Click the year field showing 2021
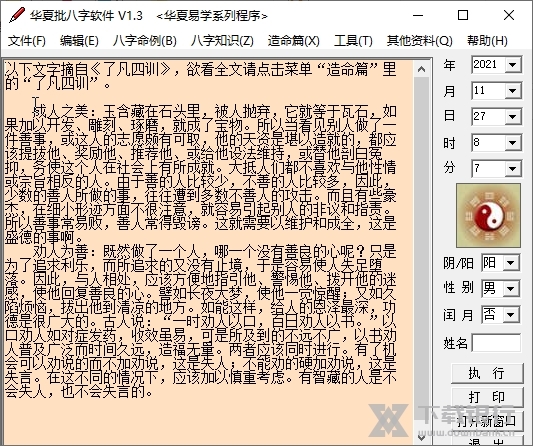This screenshot has height=446, width=533. 488,64
